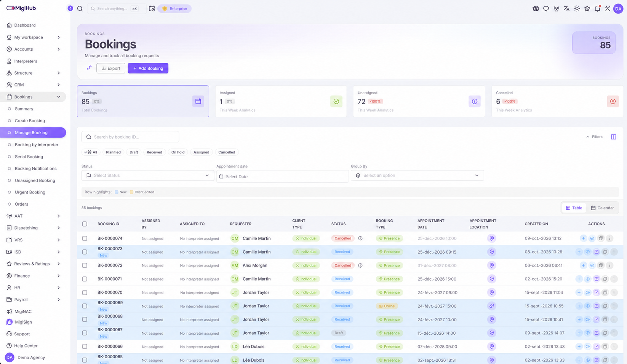The width and height of the screenshot is (627, 364).
Task: Copy booking BK-0000068 using copy icon
Action: pos(605,319)
